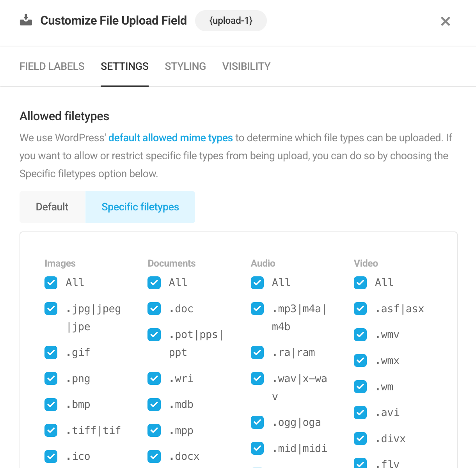Uncheck the .png filetype

[x=51, y=379]
